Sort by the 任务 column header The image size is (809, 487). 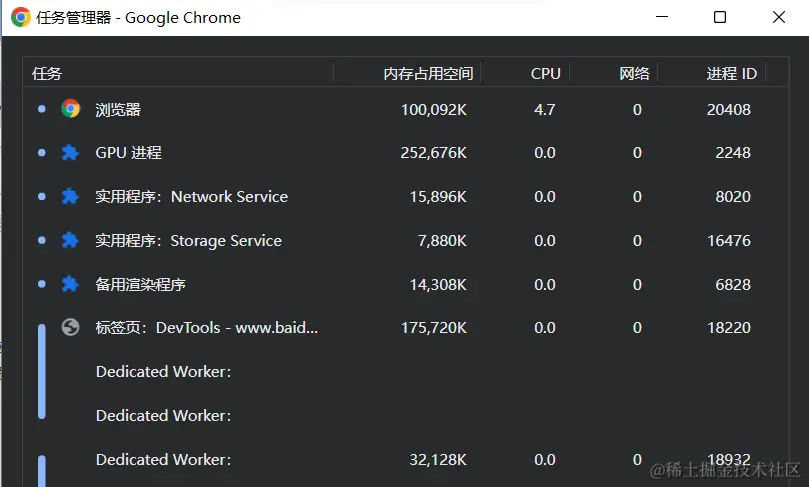tap(48, 73)
